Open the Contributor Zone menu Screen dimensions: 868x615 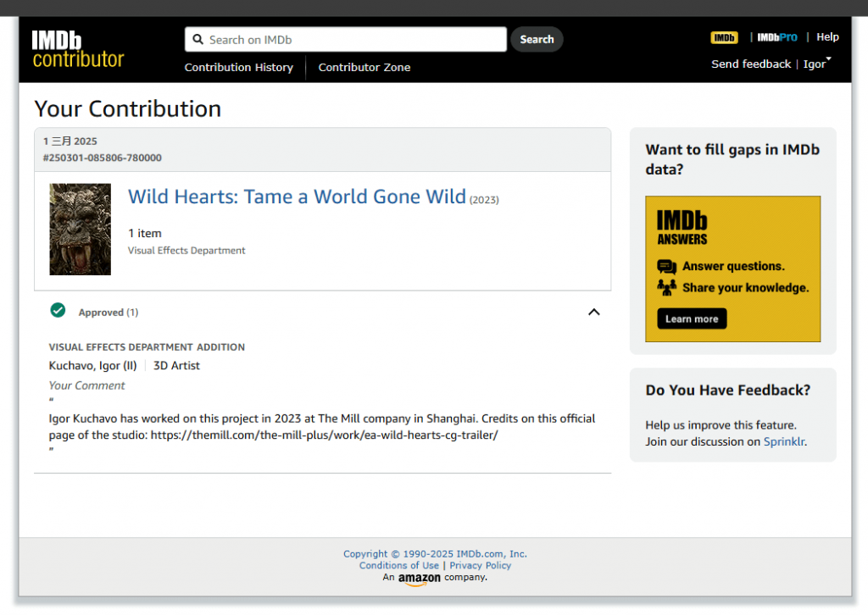pos(364,68)
